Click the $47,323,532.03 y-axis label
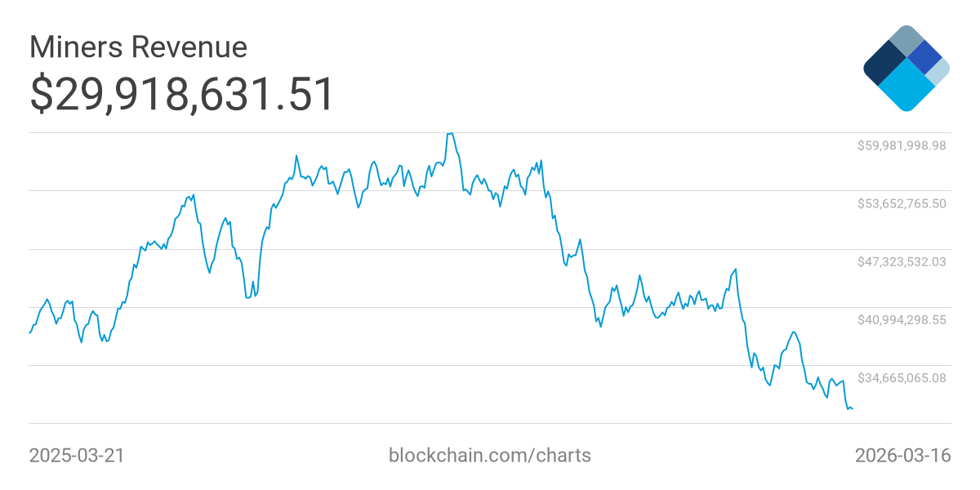This screenshot has height=490, width=980. [902, 261]
